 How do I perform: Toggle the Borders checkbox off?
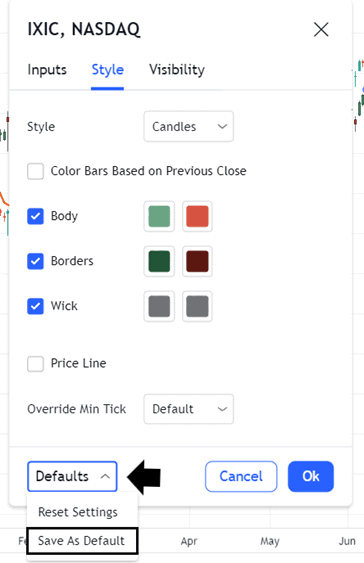[36, 261]
